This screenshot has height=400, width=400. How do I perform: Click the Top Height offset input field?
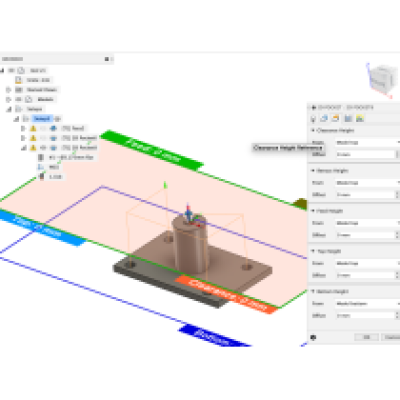click(x=365, y=275)
